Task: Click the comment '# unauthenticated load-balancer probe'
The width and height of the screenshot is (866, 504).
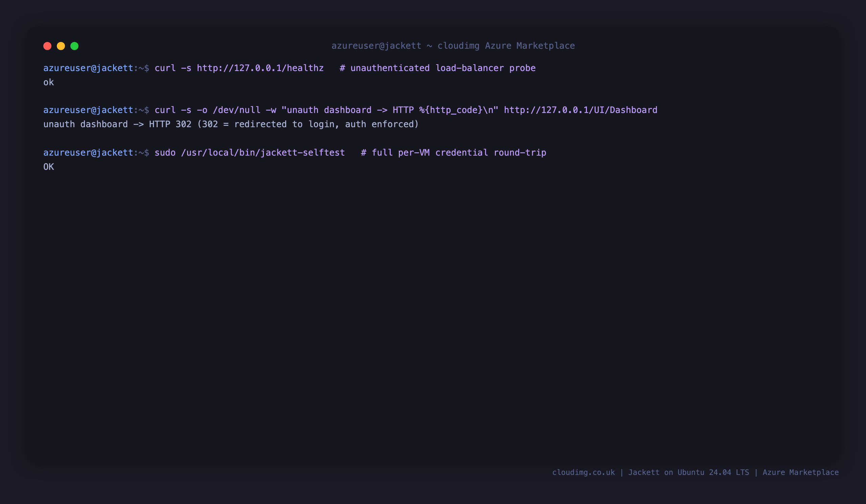Action: point(437,68)
